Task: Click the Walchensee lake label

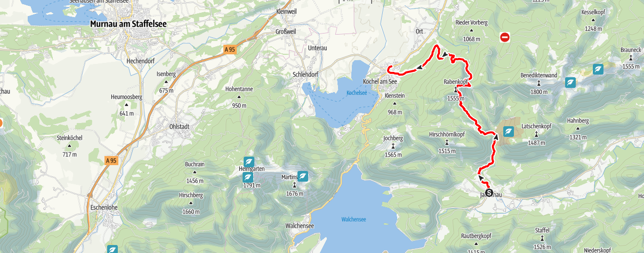Action: pyautogui.click(x=352, y=219)
